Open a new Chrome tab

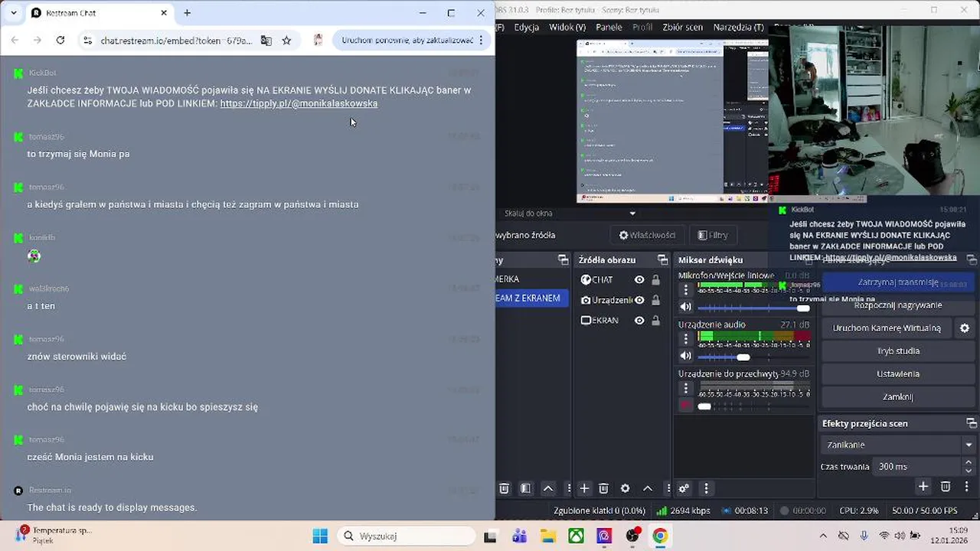187,13
